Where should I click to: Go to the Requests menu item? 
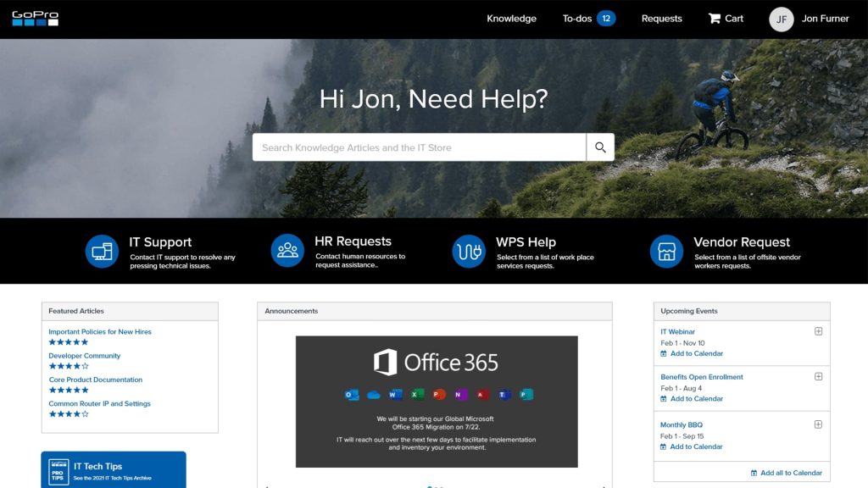[x=661, y=19]
